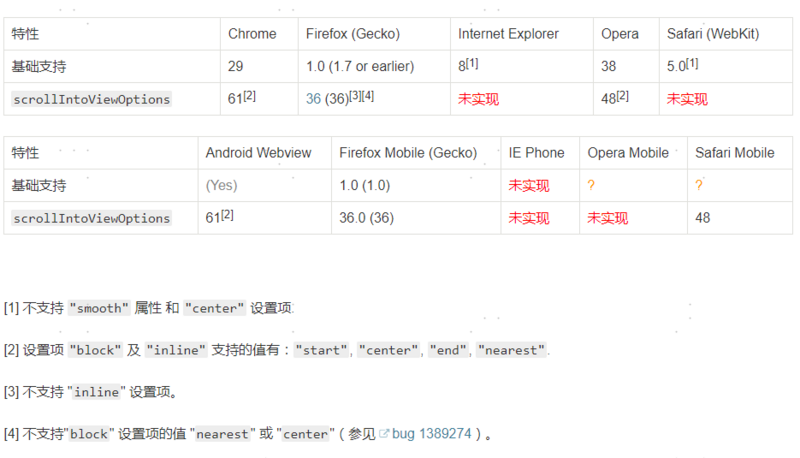
Task: Select the Safari Mobile column header
Action: (x=735, y=153)
